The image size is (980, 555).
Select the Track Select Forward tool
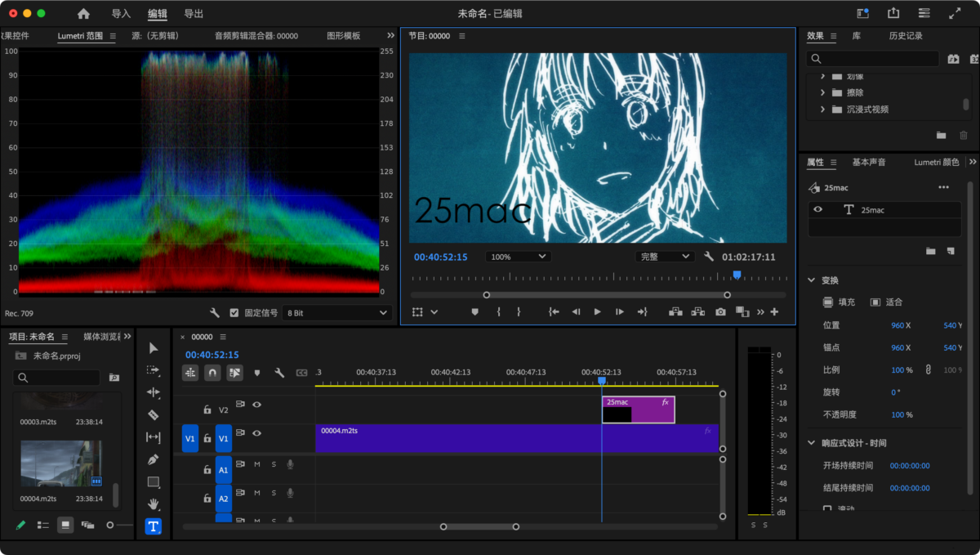(154, 370)
